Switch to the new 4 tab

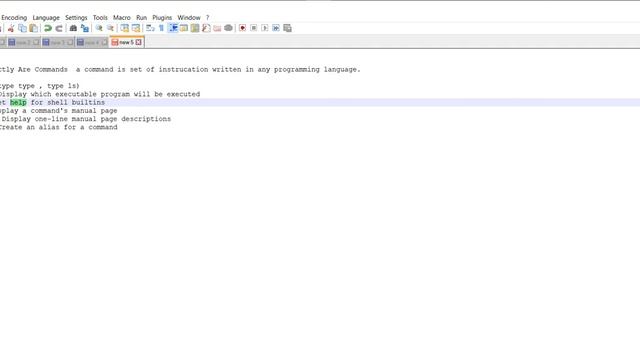(92, 42)
